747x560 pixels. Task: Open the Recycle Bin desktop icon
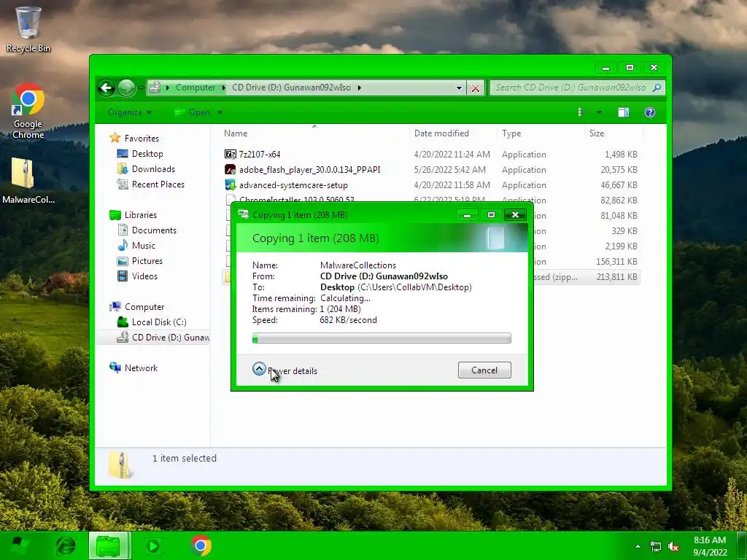pos(28,28)
